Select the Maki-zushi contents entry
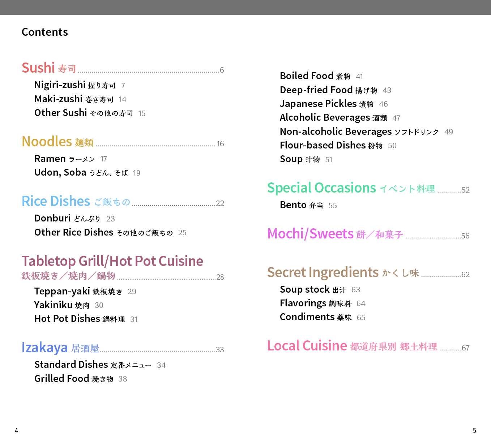The image size is (491, 448). click(80, 99)
